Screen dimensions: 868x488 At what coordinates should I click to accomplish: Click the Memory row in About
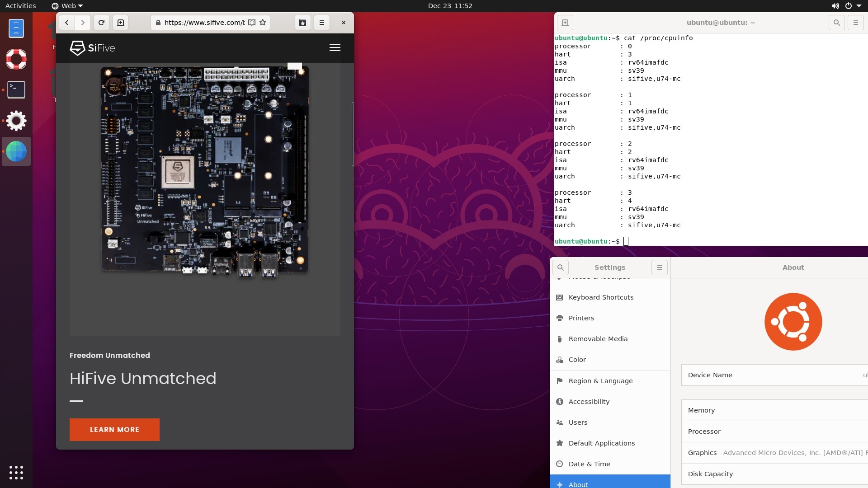point(774,410)
